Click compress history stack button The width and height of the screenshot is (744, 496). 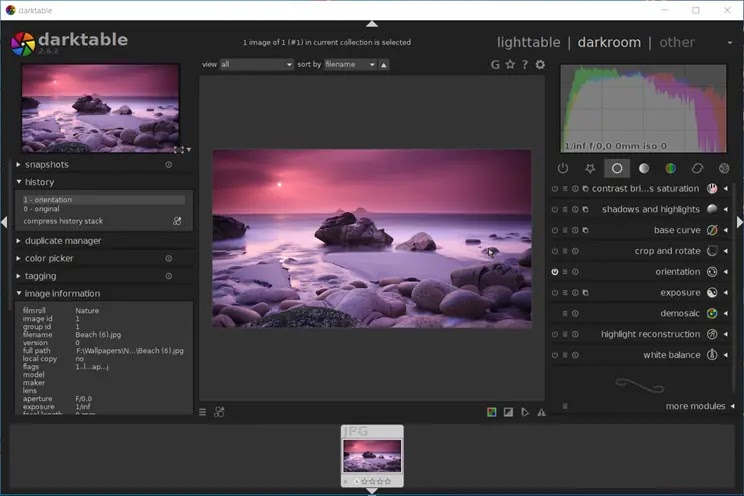click(x=63, y=221)
